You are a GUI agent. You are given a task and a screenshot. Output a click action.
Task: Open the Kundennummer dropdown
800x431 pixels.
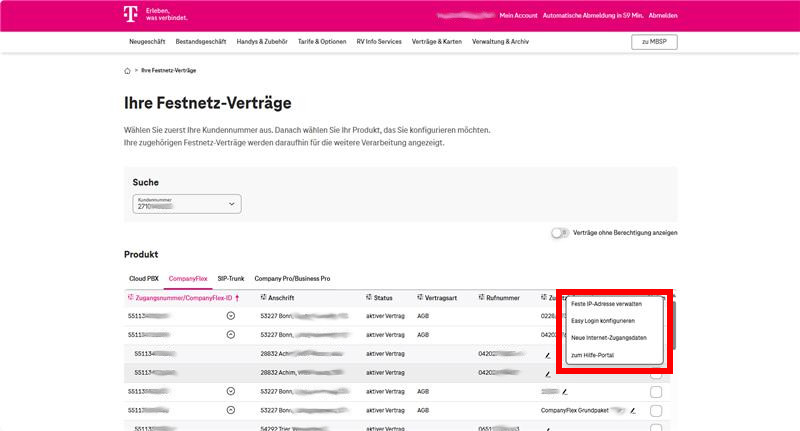[187, 204]
